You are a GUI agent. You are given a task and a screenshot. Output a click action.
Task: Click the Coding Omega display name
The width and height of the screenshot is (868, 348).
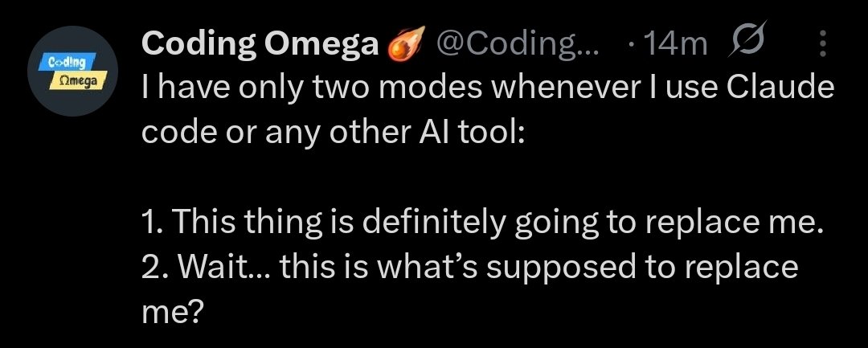tap(260, 46)
